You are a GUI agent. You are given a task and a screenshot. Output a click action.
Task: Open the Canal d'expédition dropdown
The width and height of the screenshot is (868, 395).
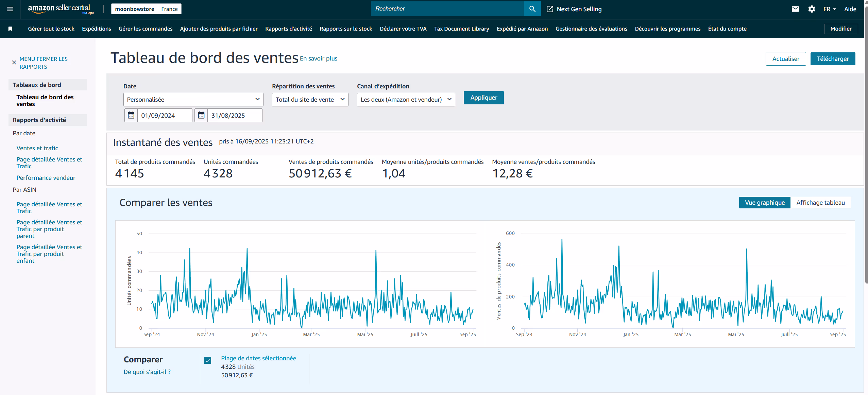tap(406, 100)
